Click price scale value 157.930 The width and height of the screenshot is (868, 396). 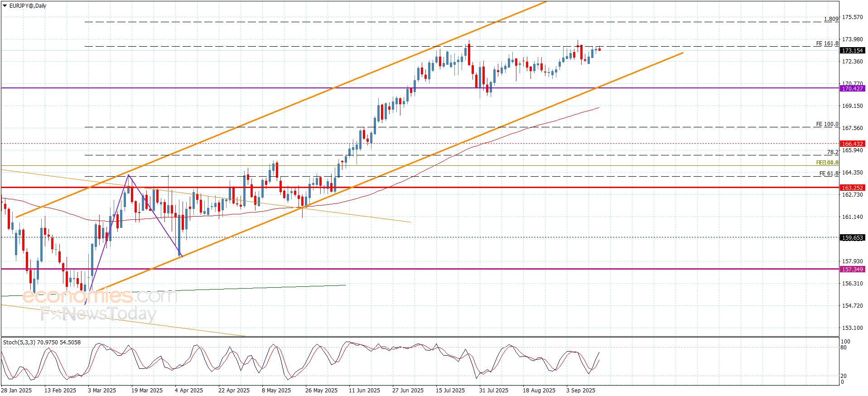coord(852,261)
